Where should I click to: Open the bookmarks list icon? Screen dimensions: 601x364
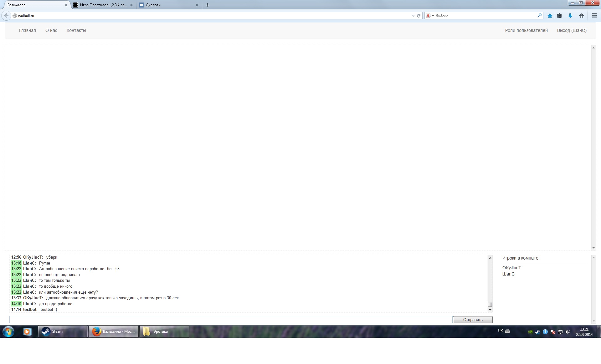pyautogui.click(x=559, y=16)
